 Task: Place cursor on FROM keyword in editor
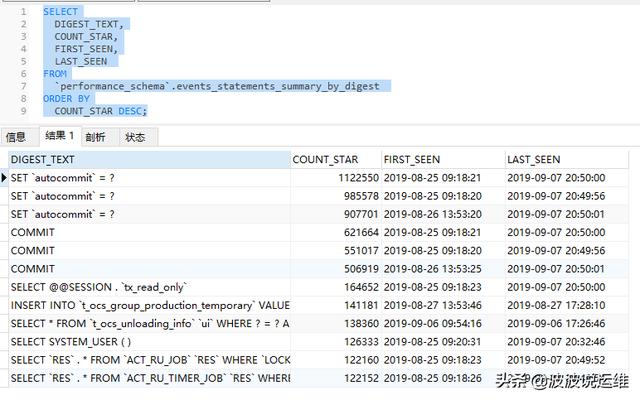coord(55,74)
